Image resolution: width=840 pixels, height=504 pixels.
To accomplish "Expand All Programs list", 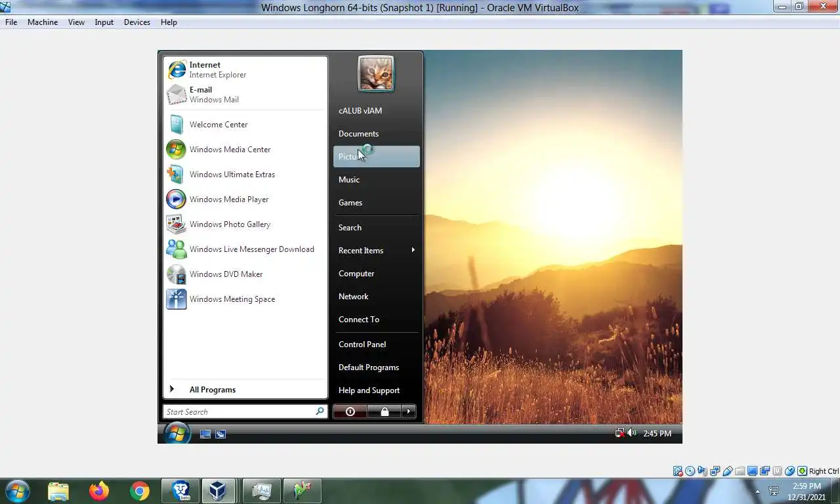I will coord(245,390).
